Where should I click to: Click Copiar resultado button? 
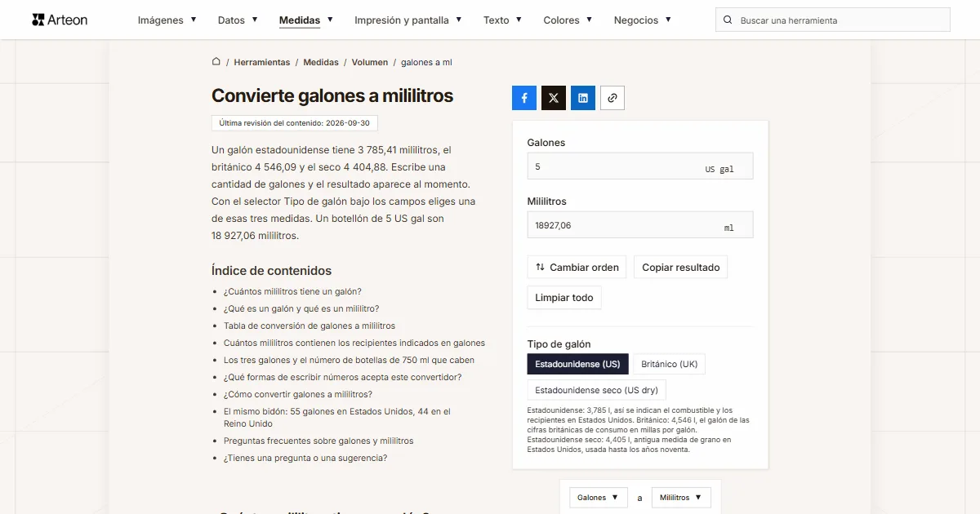(680, 267)
